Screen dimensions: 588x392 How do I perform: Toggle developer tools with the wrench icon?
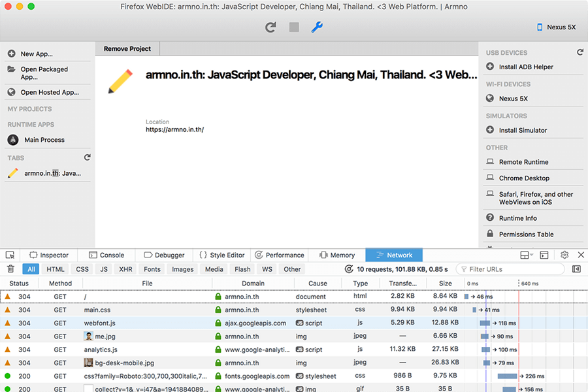coord(317,27)
